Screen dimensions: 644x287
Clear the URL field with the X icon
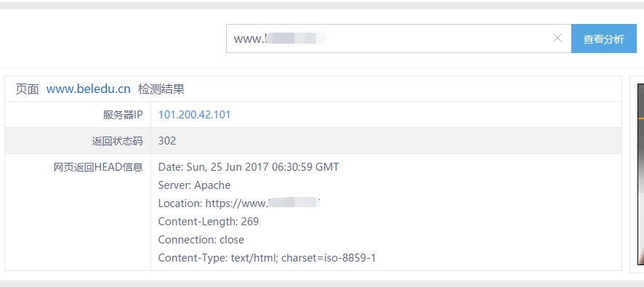click(557, 39)
